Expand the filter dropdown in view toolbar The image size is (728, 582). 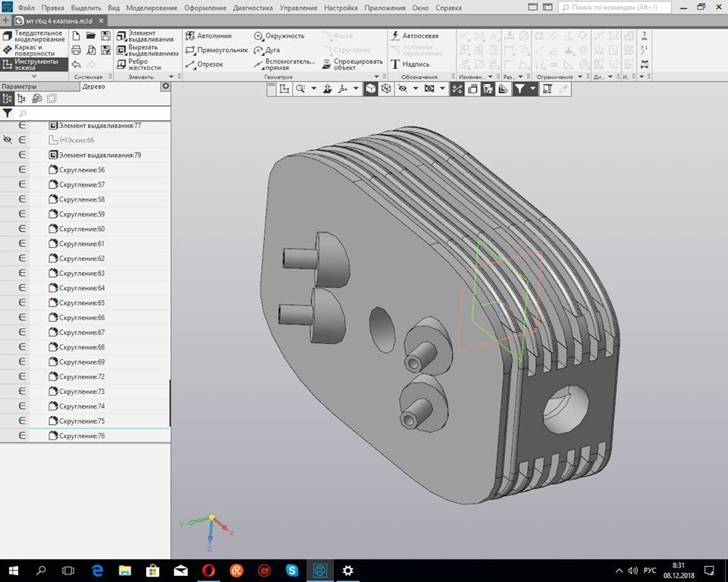[x=533, y=89]
